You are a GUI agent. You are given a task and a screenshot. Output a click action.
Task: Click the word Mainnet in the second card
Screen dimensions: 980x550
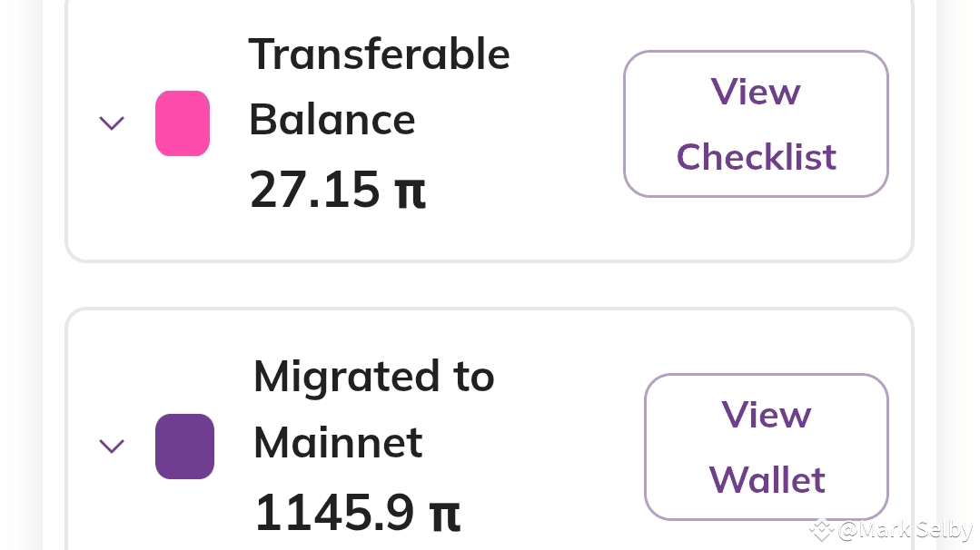click(x=338, y=443)
